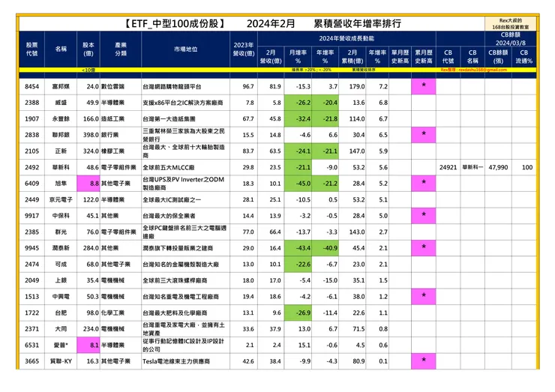This screenshot has height=392, width=555.
Task: Click the pink star cell in row 6409
Action: 423,184
